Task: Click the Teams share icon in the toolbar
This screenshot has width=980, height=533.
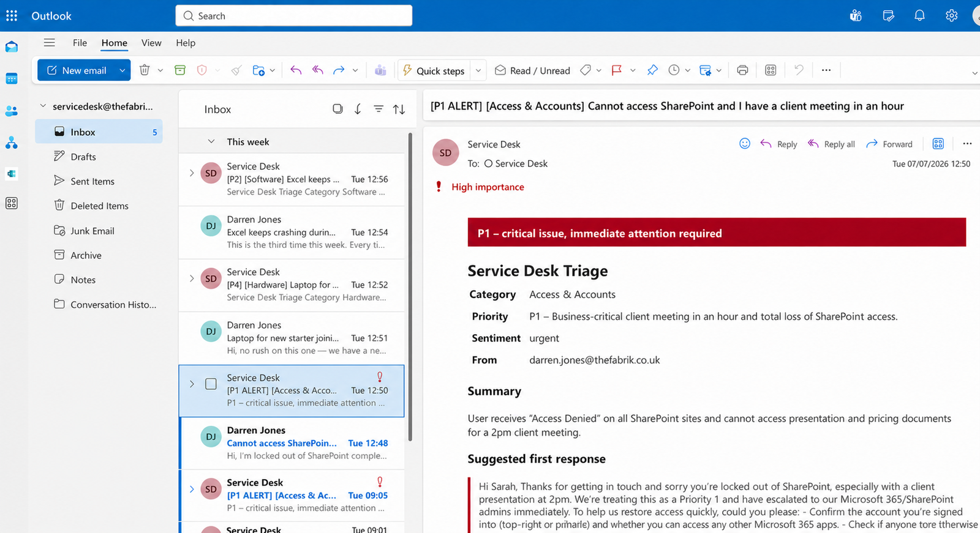Action: (380, 70)
